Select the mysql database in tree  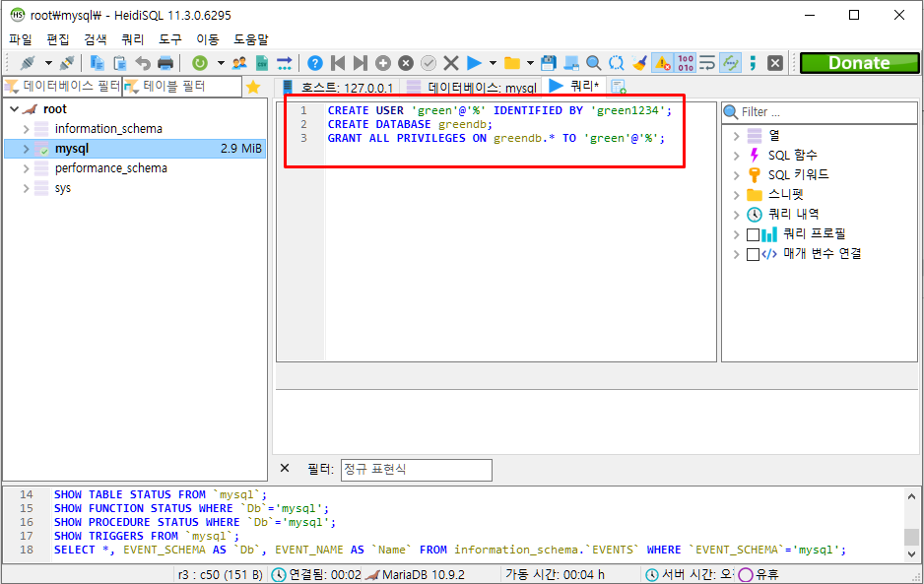(x=135, y=149)
